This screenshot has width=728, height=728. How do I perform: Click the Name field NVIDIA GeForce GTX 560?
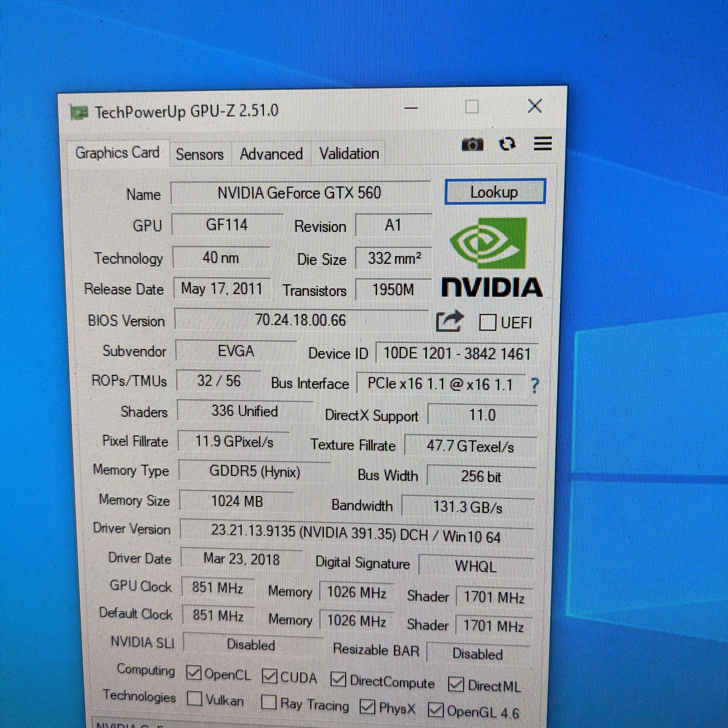point(300,193)
